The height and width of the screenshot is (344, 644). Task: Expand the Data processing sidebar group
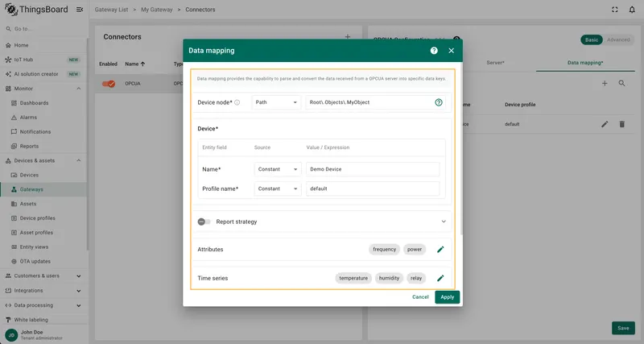(x=78, y=305)
